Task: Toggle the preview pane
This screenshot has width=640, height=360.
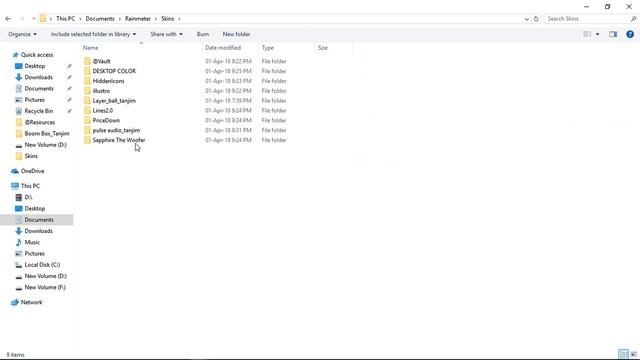Action: point(613,34)
